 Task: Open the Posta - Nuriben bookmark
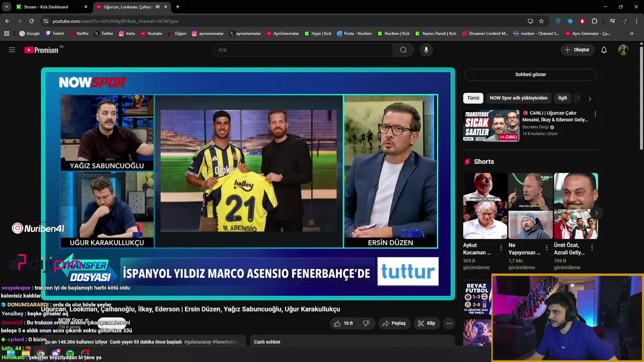(354, 34)
